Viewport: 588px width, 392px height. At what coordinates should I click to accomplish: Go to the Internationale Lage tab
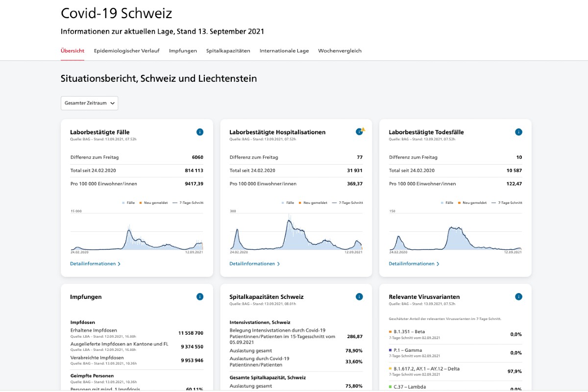click(x=284, y=50)
